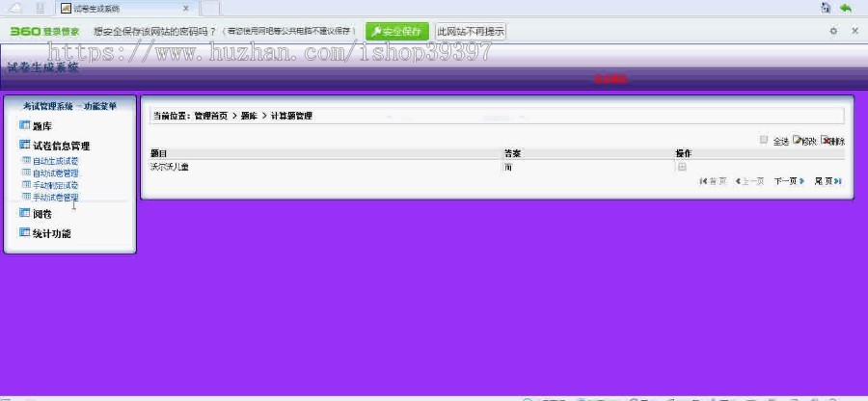The width and height of the screenshot is (868, 401).
Task: Click the 试卷生成系统 header title
Action: (43, 67)
